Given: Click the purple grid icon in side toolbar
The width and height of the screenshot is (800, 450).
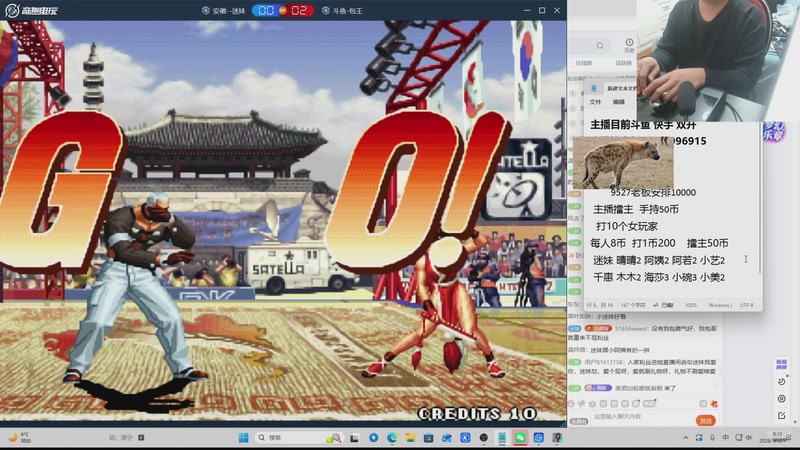Looking at the screenshot, I should (x=781, y=364).
